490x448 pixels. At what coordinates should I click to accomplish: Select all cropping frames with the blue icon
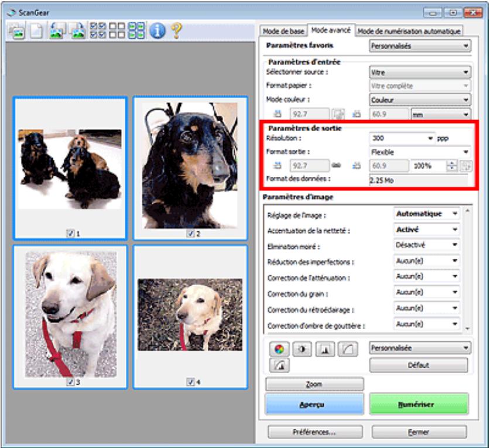click(x=136, y=30)
